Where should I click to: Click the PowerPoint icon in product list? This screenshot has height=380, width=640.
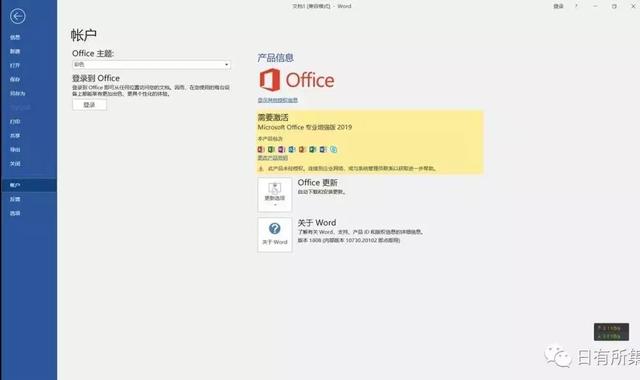[302, 149]
